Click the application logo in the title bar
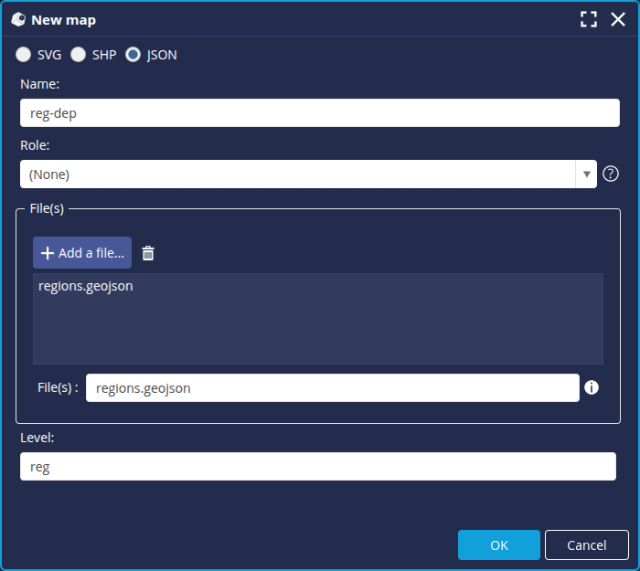This screenshot has width=640, height=571. 18,20
